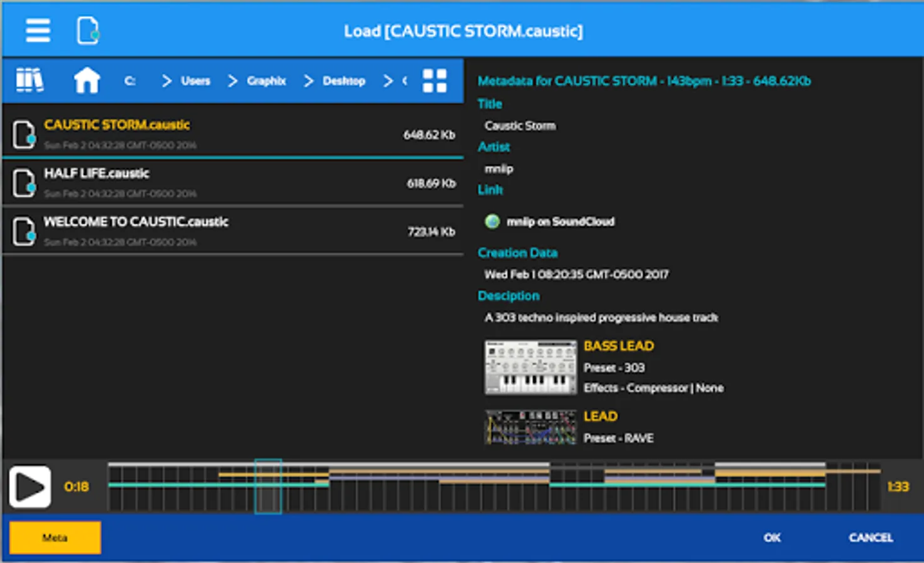Expand chevron before Graphix breadcrumb
The image size is (924, 563).
pos(233,81)
